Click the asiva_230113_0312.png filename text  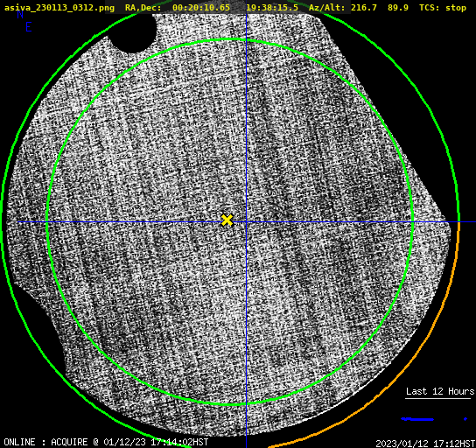[59, 8]
